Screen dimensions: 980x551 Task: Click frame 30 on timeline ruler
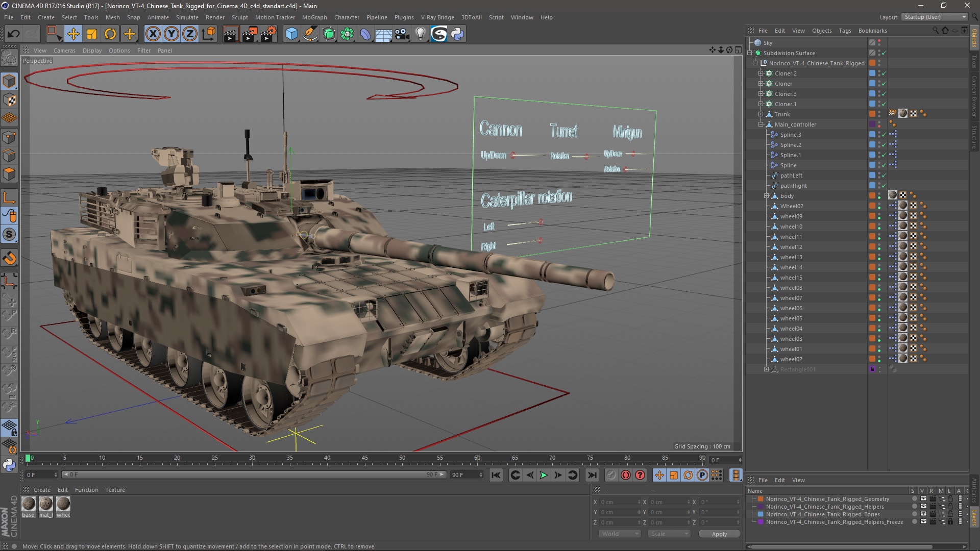coord(252,458)
